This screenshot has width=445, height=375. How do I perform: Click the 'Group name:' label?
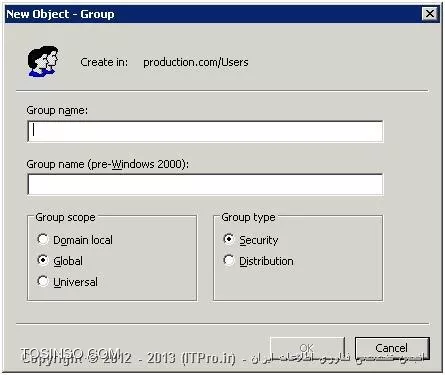[57, 110]
